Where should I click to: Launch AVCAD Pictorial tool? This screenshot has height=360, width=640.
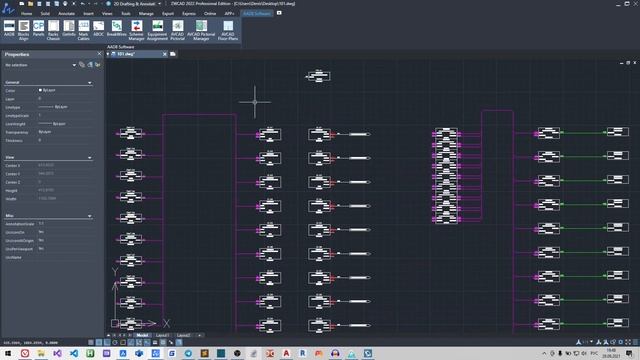[178, 30]
